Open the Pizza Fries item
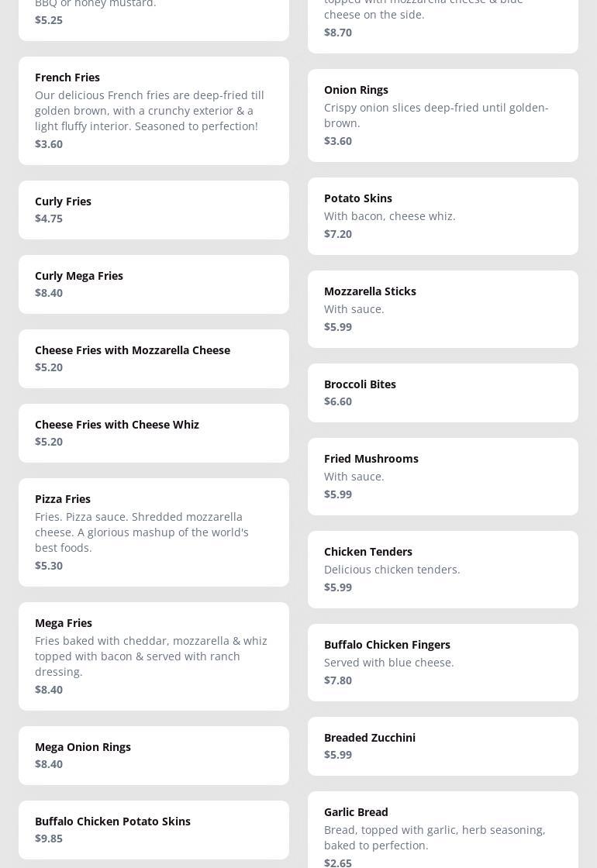Image resolution: width=597 pixels, height=868 pixels. click(x=154, y=532)
